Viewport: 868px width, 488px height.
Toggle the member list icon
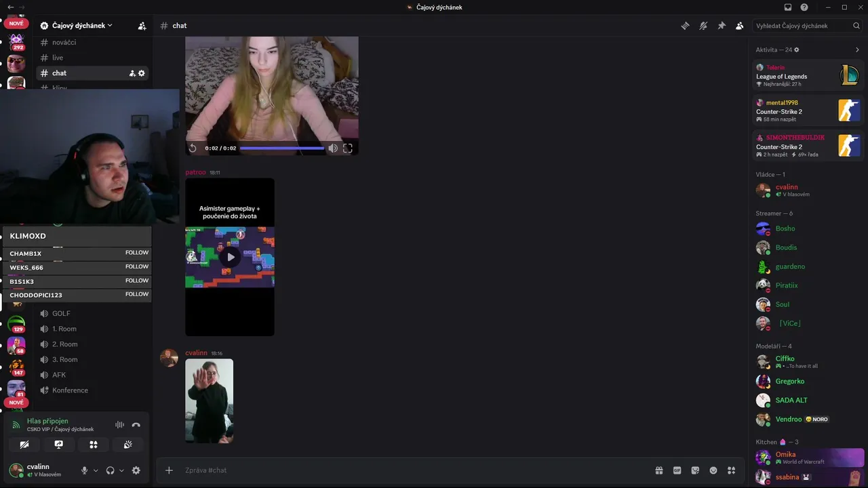click(739, 26)
